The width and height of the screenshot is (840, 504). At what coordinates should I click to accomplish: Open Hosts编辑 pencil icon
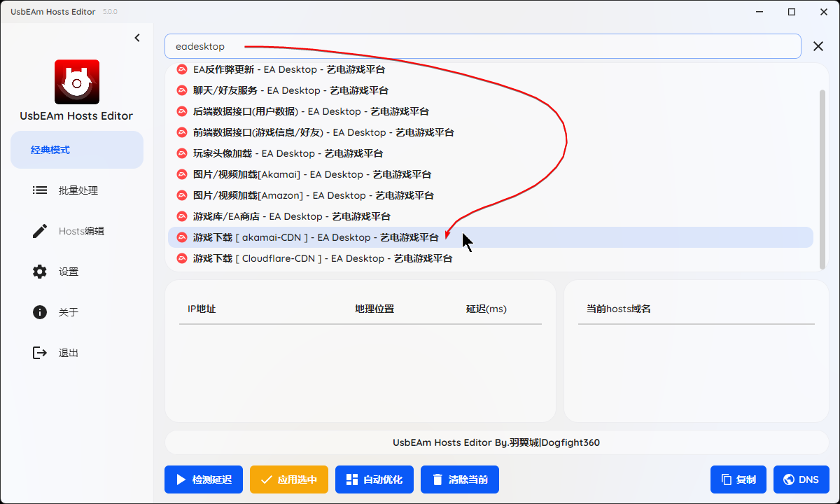(40, 231)
